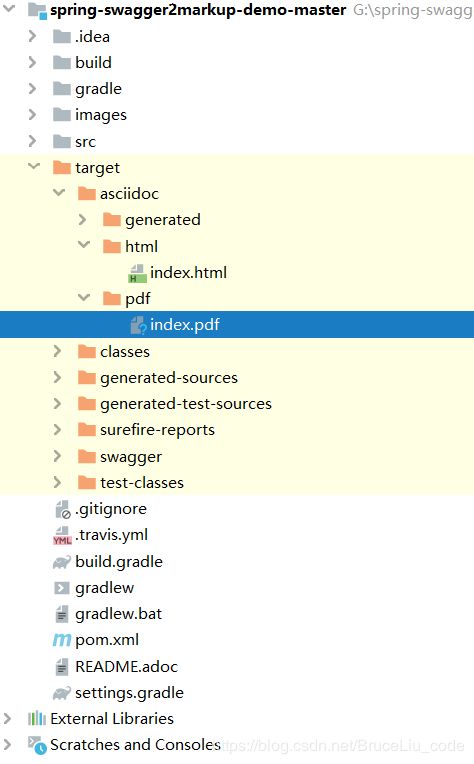Click the Scratches and Consoles icon
The width and height of the screenshot is (474, 764).
37,745
